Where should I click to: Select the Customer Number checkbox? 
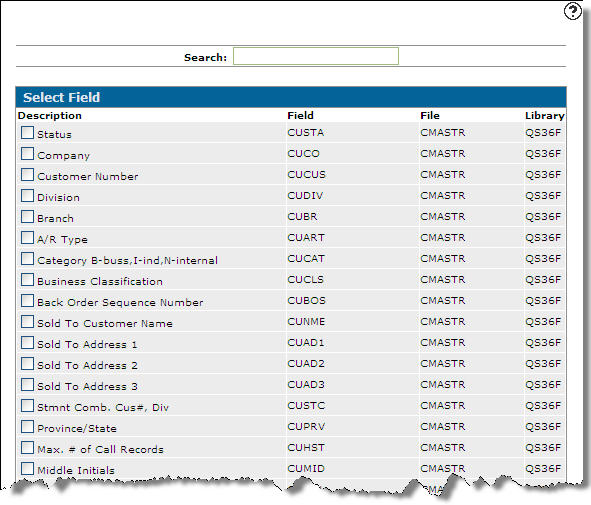point(27,174)
